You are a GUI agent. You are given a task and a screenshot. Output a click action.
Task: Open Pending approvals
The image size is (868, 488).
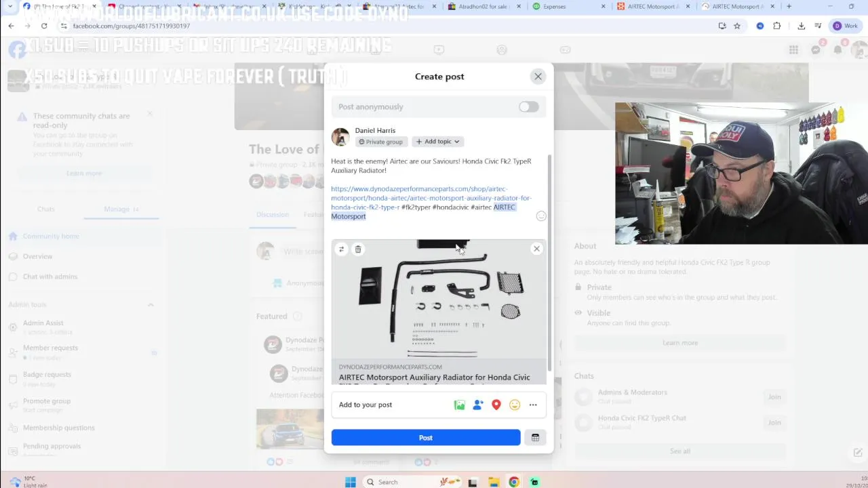coord(52,446)
